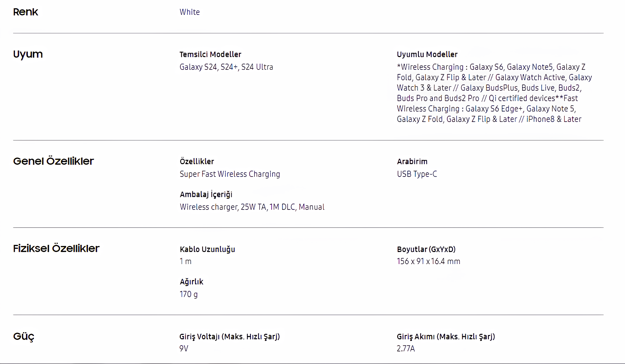Click the Fiziksel Özellikler heading
This screenshot has width=625, height=364.
[56, 248]
